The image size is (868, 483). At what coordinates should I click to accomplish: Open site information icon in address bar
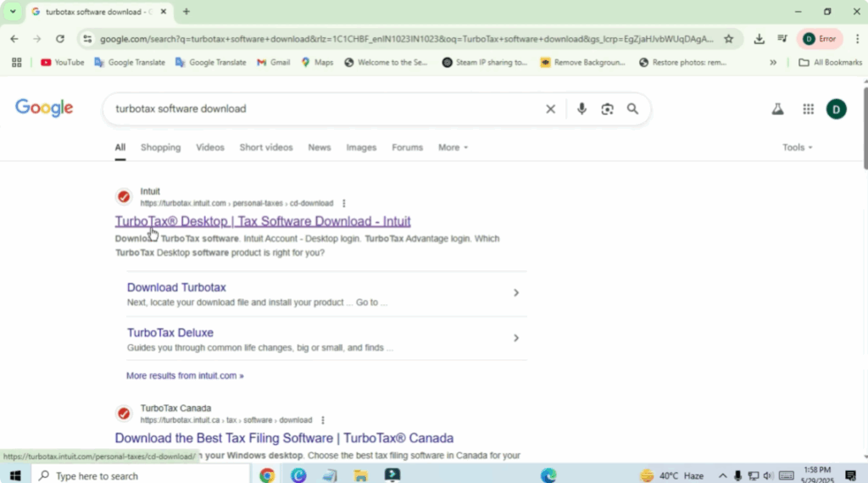[87, 39]
